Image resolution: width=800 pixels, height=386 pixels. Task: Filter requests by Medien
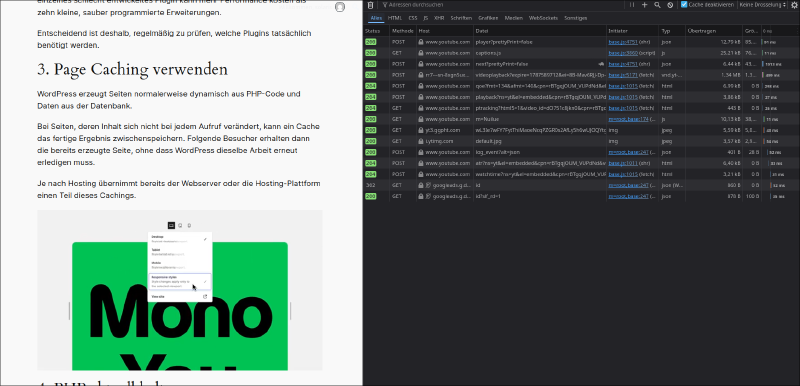514,18
